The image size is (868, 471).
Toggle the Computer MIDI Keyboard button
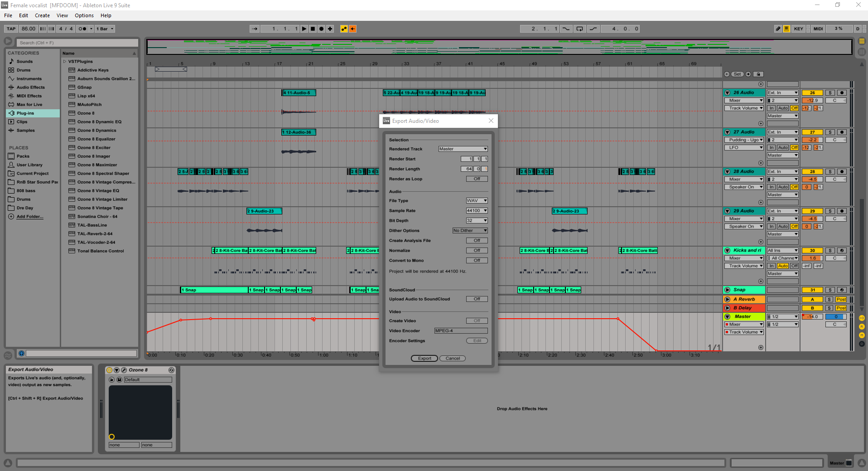pos(786,29)
